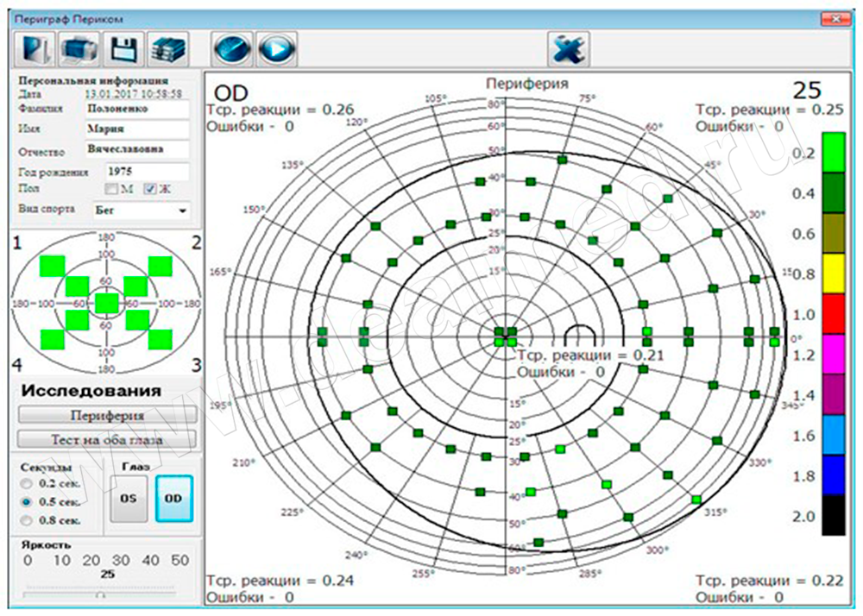Toggle the OD eye button
Screen dimensions: 863x616
tap(174, 499)
